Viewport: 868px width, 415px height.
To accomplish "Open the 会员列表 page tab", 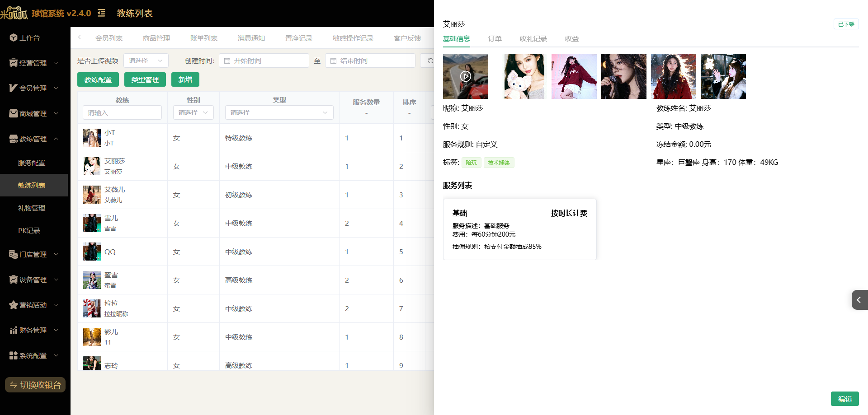I will 109,38.
